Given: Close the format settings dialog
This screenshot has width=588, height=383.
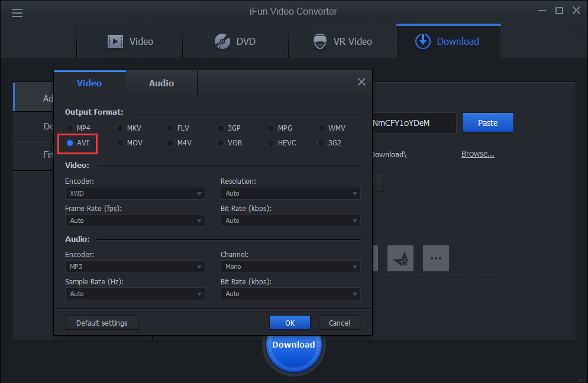Looking at the screenshot, I should (361, 82).
